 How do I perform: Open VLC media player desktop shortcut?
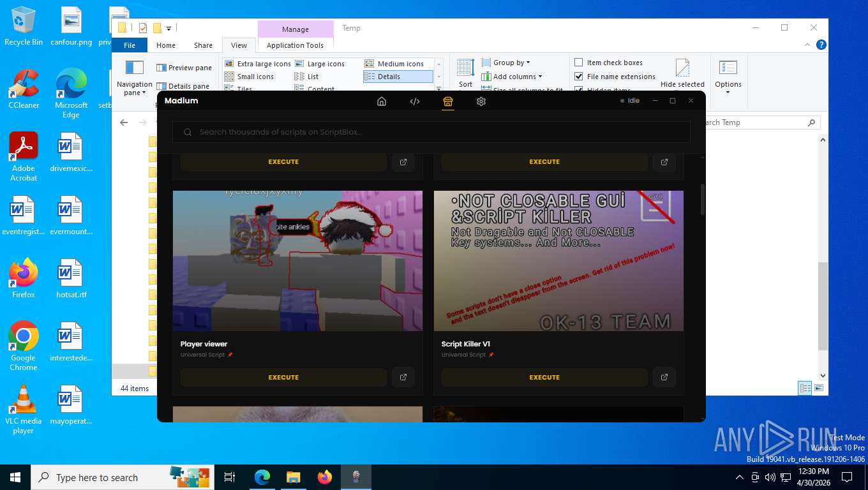coord(24,410)
